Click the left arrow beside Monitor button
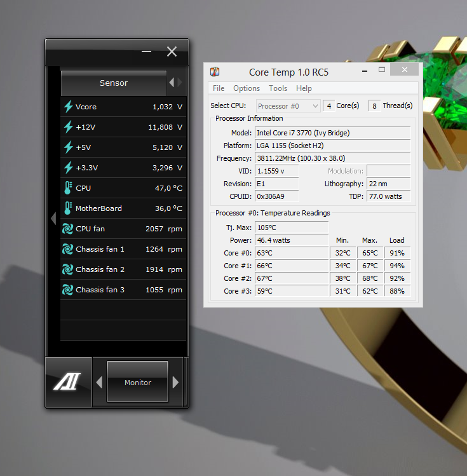The width and height of the screenshot is (467, 476). [x=99, y=382]
